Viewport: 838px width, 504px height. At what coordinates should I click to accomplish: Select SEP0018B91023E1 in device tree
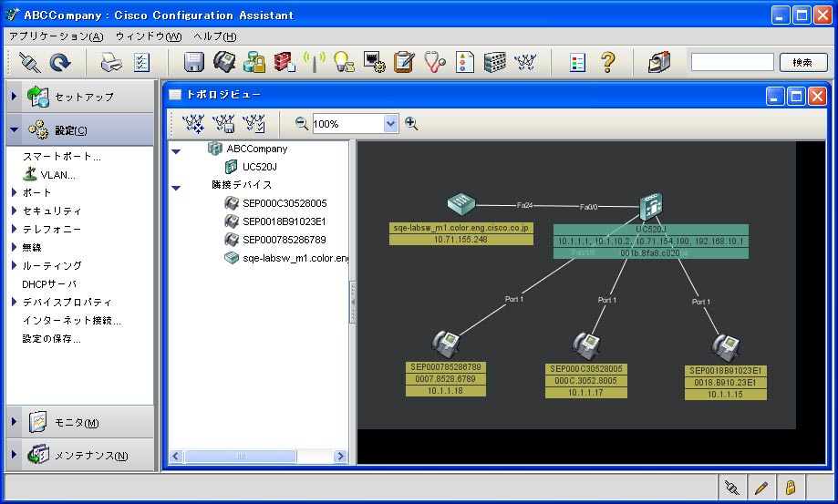pyautogui.click(x=285, y=221)
